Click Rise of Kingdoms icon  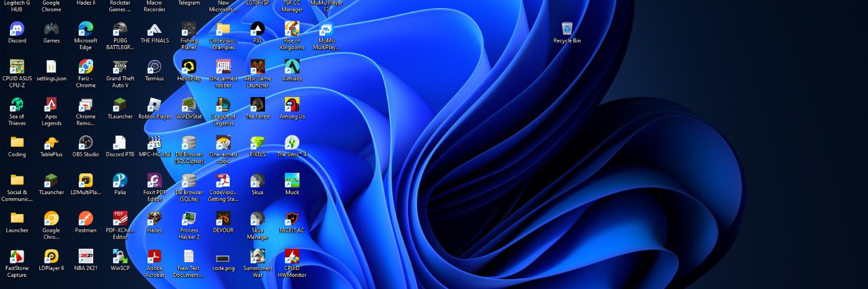pyautogui.click(x=292, y=29)
